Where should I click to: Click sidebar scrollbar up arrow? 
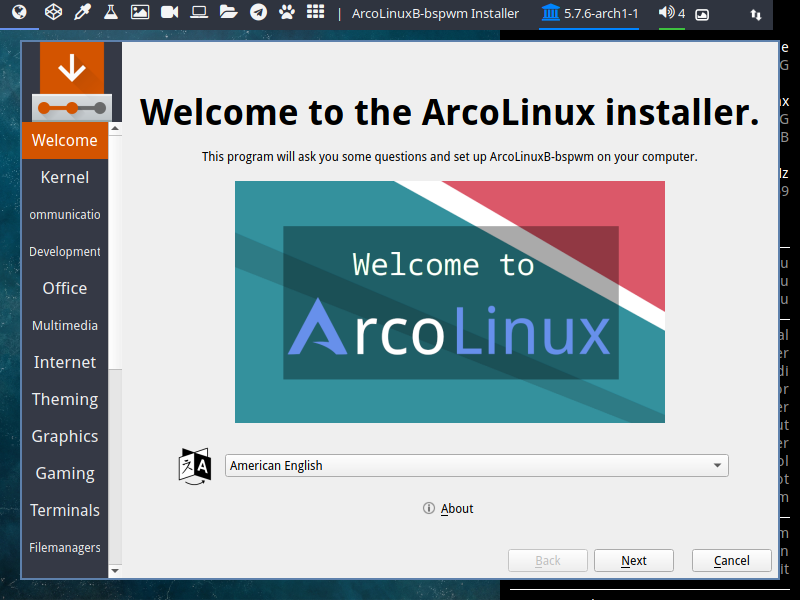click(115, 129)
